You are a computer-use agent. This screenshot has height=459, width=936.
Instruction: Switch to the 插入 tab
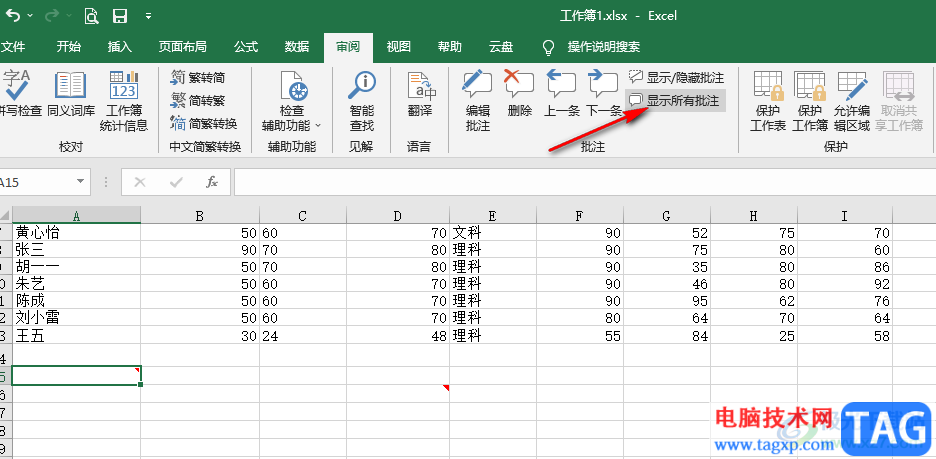tap(119, 47)
